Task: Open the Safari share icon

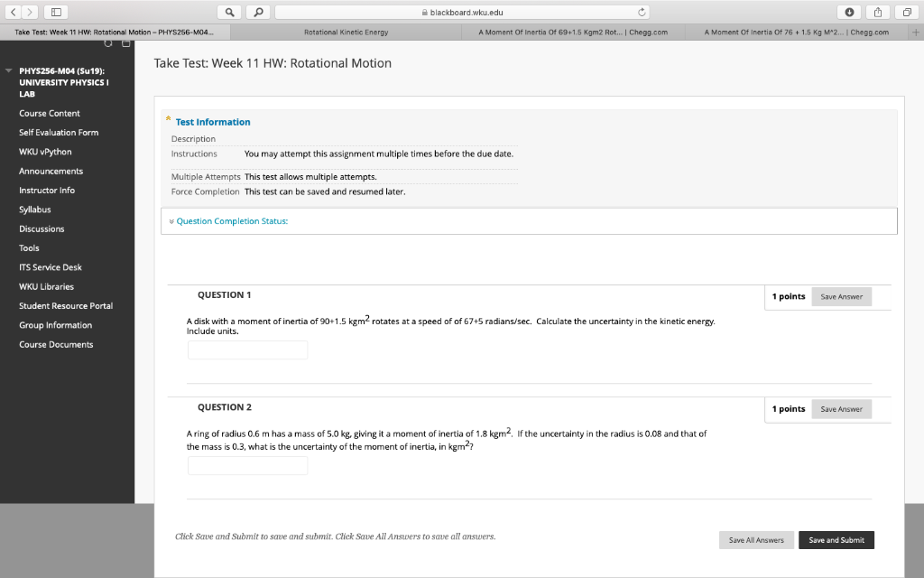Action: point(877,12)
